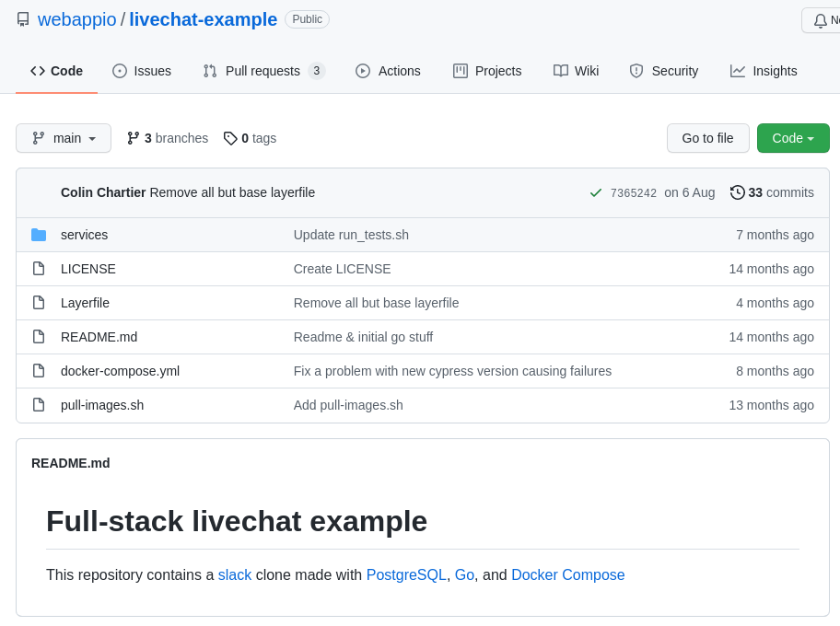Follow the PostgreSQL link in README
Image resolution: width=840 pixels, height=626 pixels.
(406, 574)
